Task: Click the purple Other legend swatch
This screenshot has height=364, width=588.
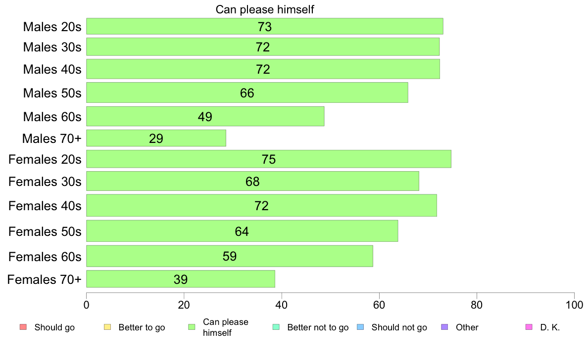Action: pyautogui.click(x=445, y=327)
